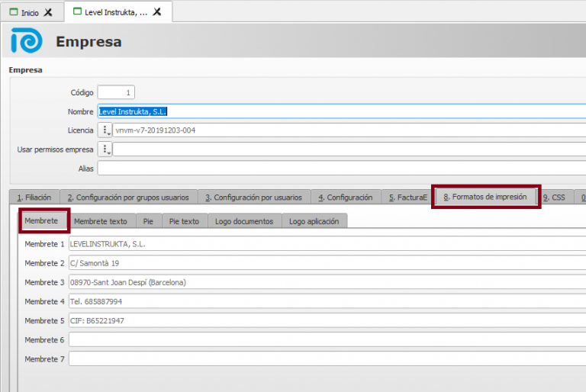Viewport: 586px width, 392px height.
Task: Click the Inicio tab window icon
Action: (x=14, y=12)
